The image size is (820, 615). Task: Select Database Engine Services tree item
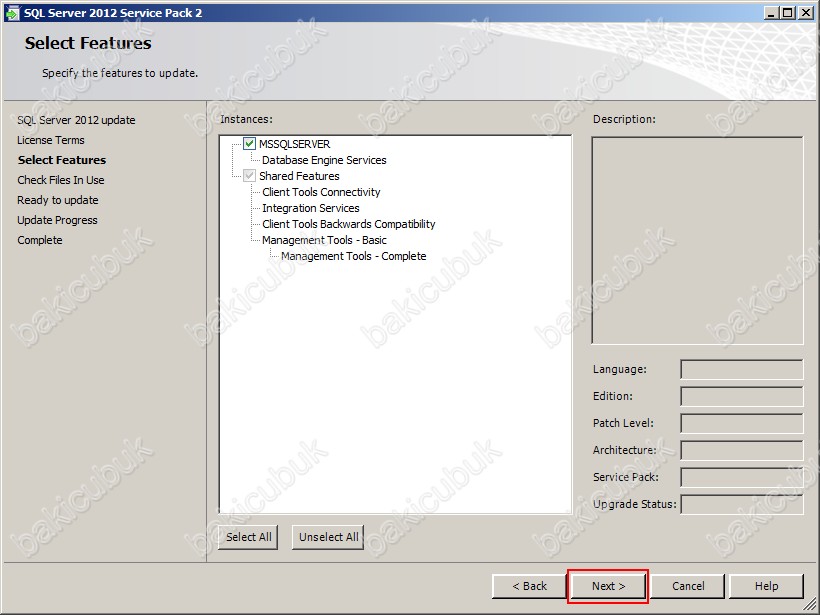(324, 160)
